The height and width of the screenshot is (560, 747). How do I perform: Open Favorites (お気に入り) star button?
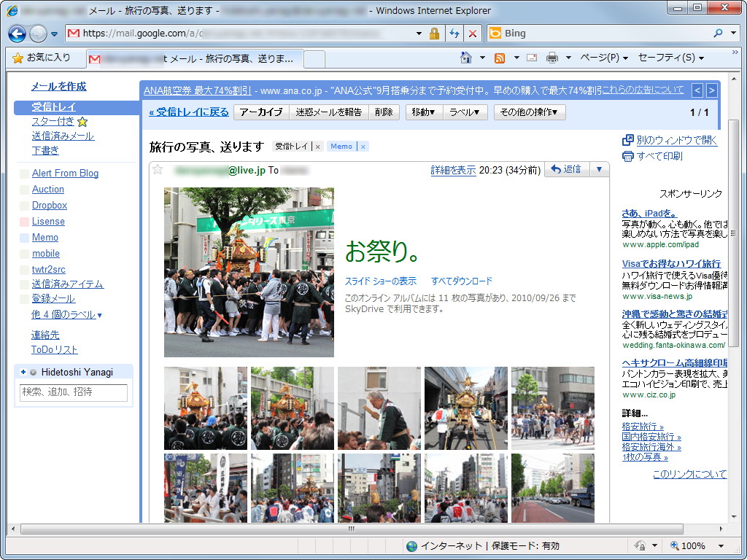(42, 58)
